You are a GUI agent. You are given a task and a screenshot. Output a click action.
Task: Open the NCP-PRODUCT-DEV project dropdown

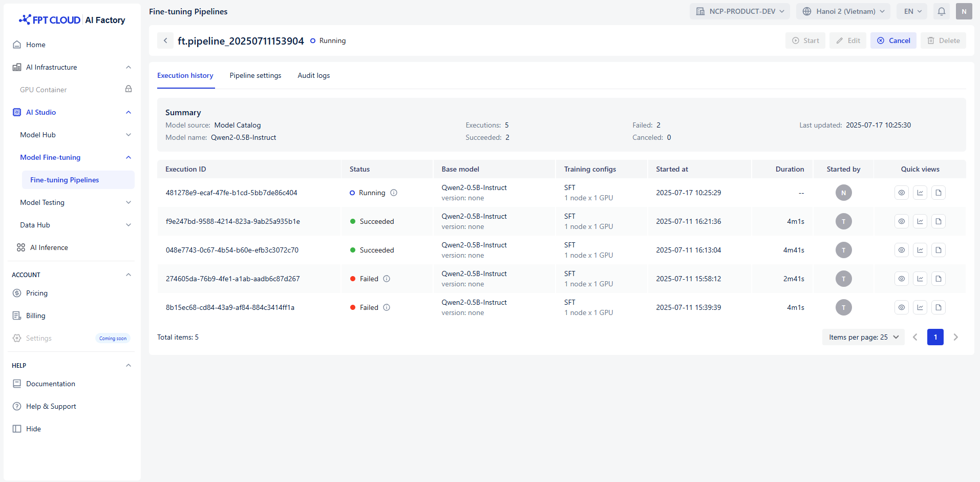pos(739,11)
